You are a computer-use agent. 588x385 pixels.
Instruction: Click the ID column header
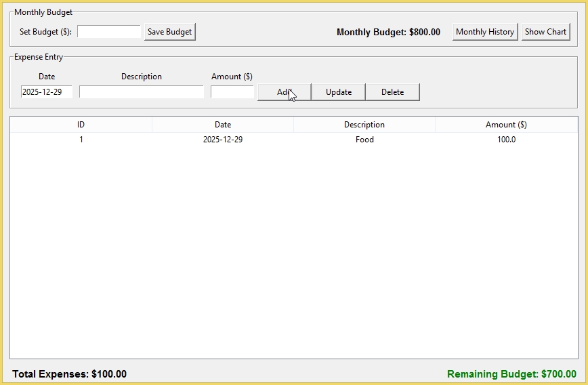click(x=81, y=125)
